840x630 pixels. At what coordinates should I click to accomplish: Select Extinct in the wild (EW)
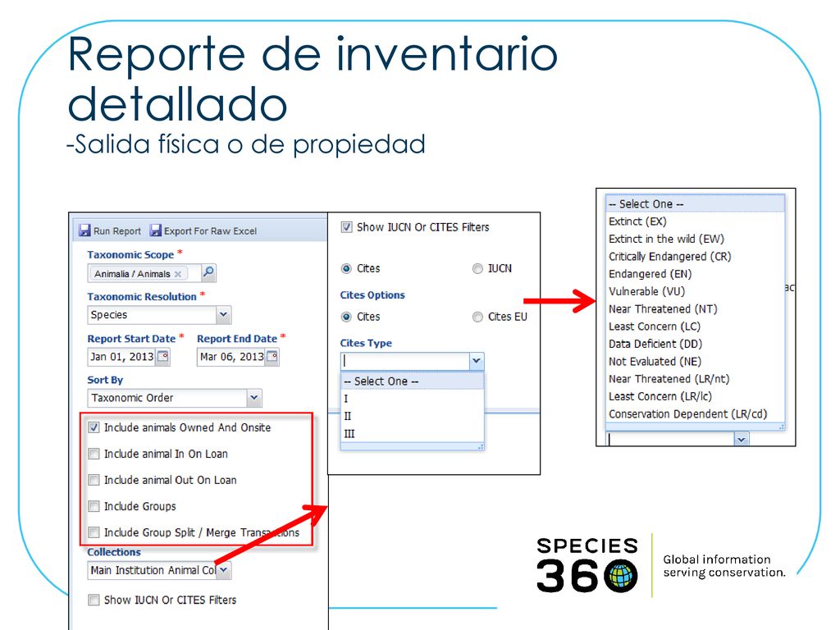coord(696,239)
